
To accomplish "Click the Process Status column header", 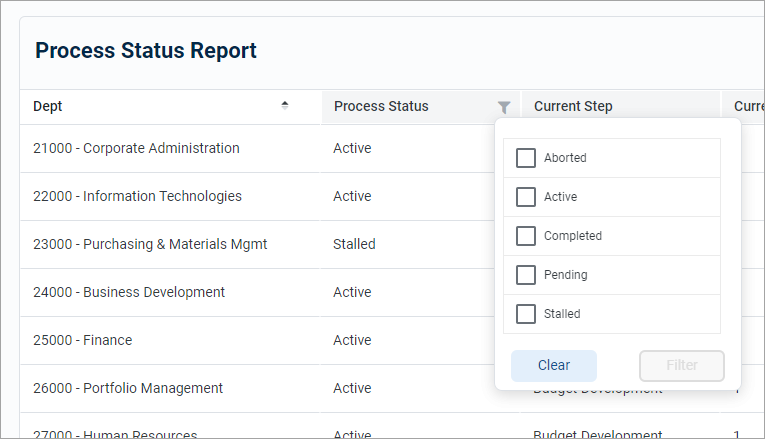I will point(381,107).
